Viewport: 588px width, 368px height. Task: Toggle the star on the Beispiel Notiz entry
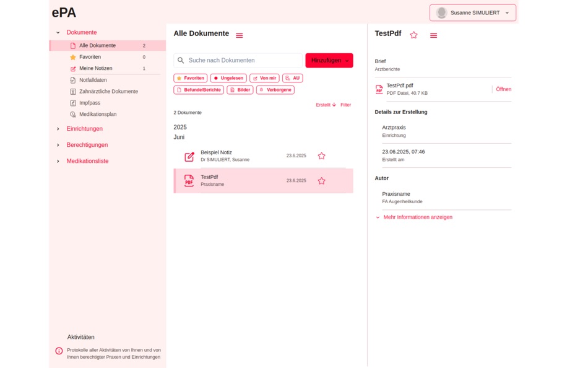[x=321, y=156]
